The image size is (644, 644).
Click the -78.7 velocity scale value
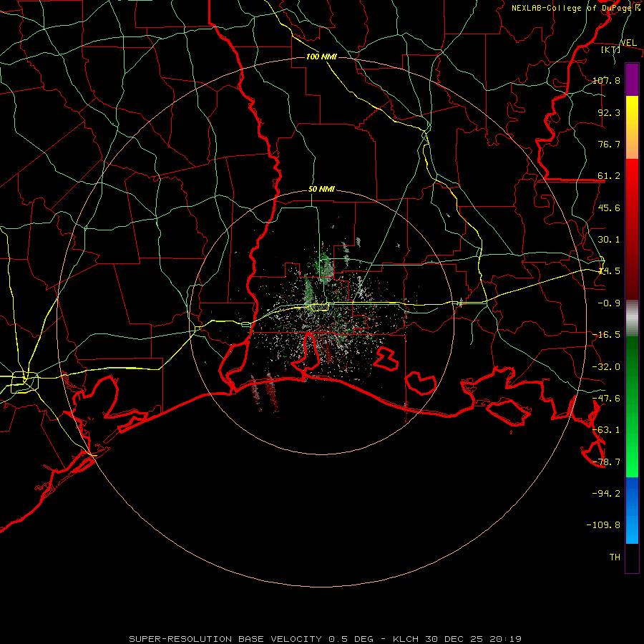pyautogui.click(x=607, y=462)
